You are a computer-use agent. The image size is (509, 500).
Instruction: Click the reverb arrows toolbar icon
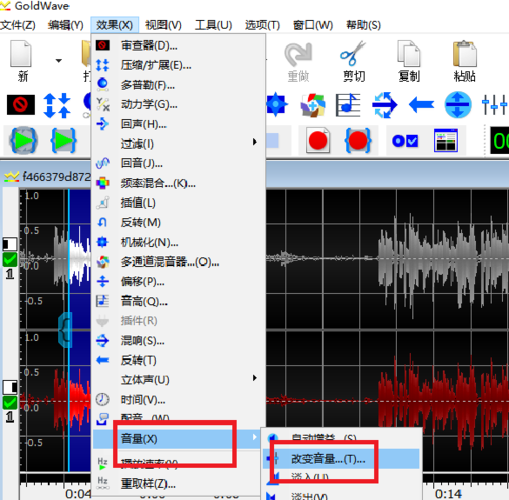point(384,105)
